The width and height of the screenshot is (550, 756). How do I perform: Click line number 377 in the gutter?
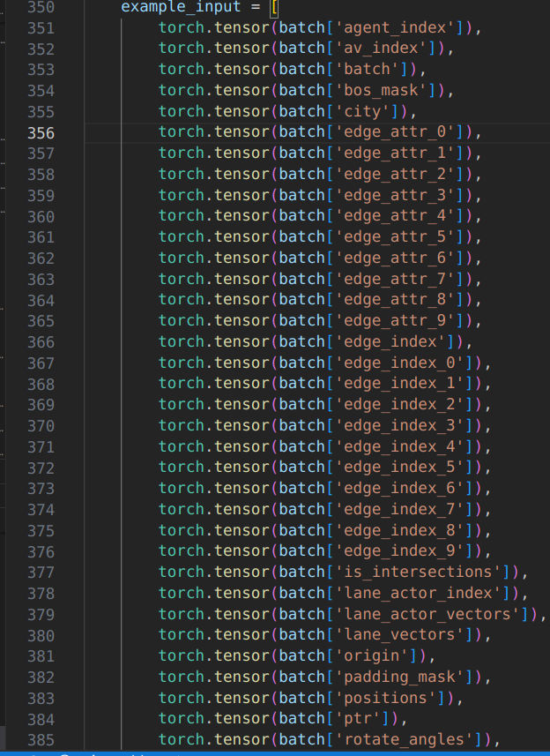point(41,573)
